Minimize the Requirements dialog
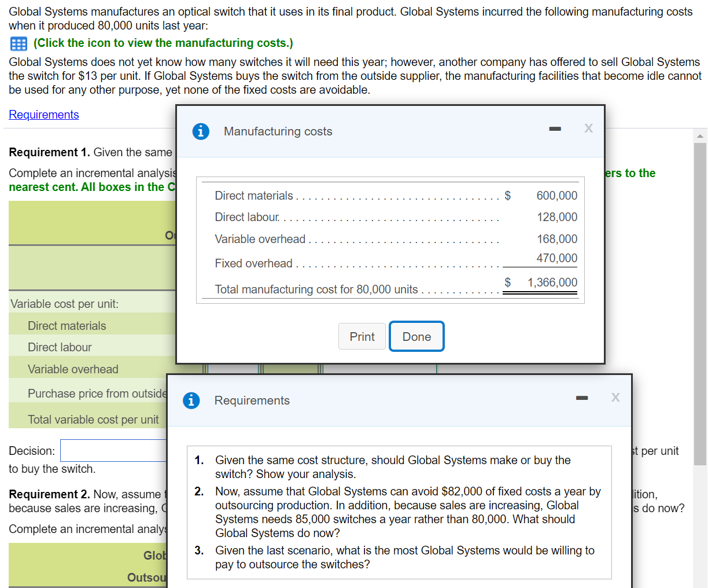This screenshot has height=588, width=708. [582, 398]
